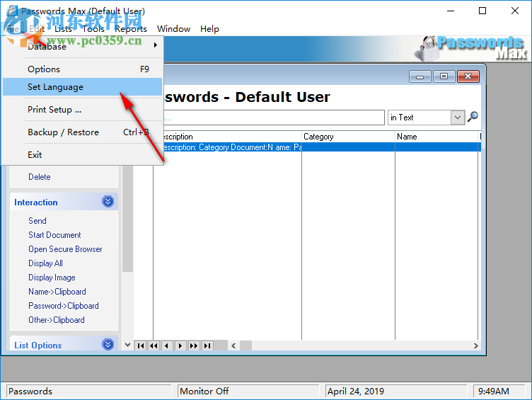Close the inner Passwords child window
532x400 pixels.
[468, 76]
